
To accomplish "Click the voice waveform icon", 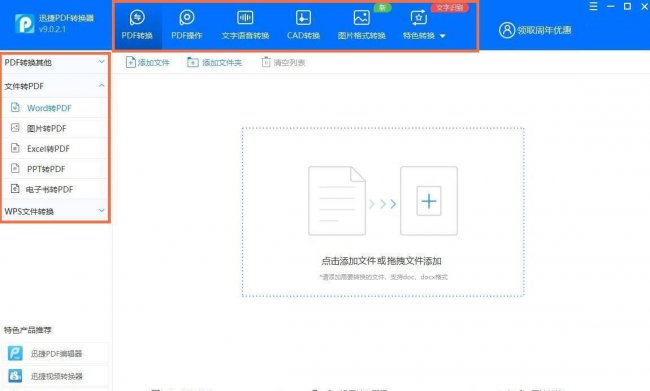I will click(245, 17).
